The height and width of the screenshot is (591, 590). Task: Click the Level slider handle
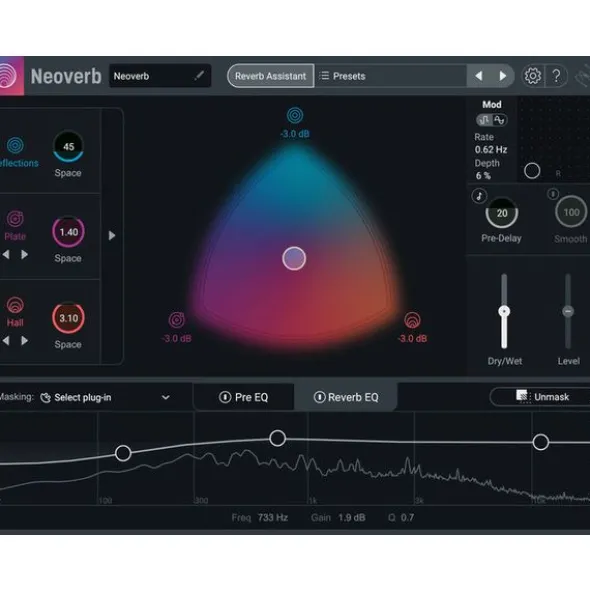(568, 311)
